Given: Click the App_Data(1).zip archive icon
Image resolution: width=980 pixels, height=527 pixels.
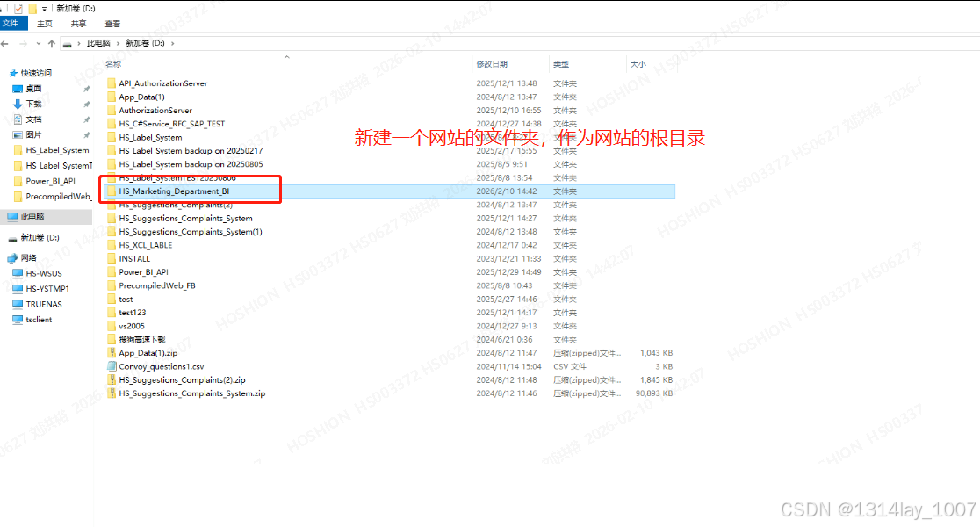Looking at the screenshot, I should (x=112, y=353).
